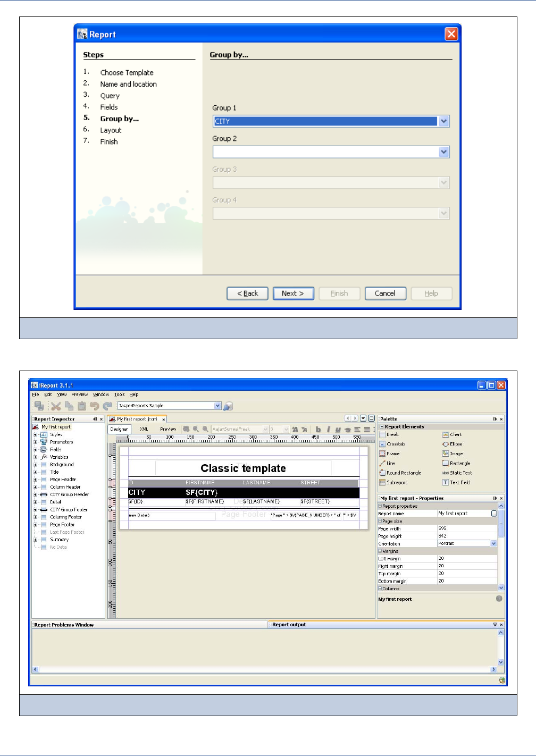The image size is (536, 756).
Task: Select the Line element in Palette
Action: point(387,463)
